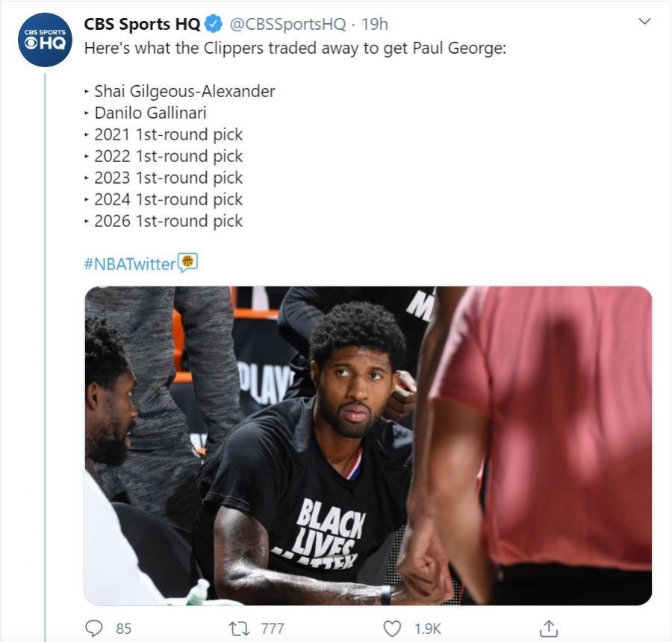Screen dimensions: 672x642
Task: Click the 1.9K likes count
Action: [427, 629]
